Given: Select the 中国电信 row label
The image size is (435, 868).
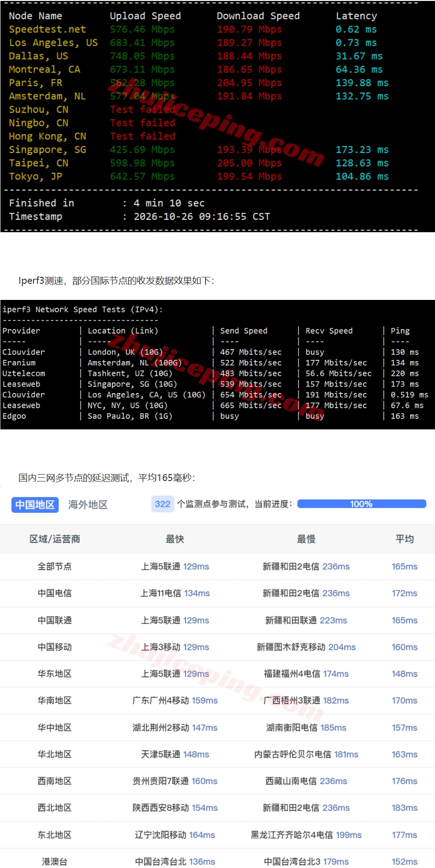Looking at the screenshot, I should (55, 593).
